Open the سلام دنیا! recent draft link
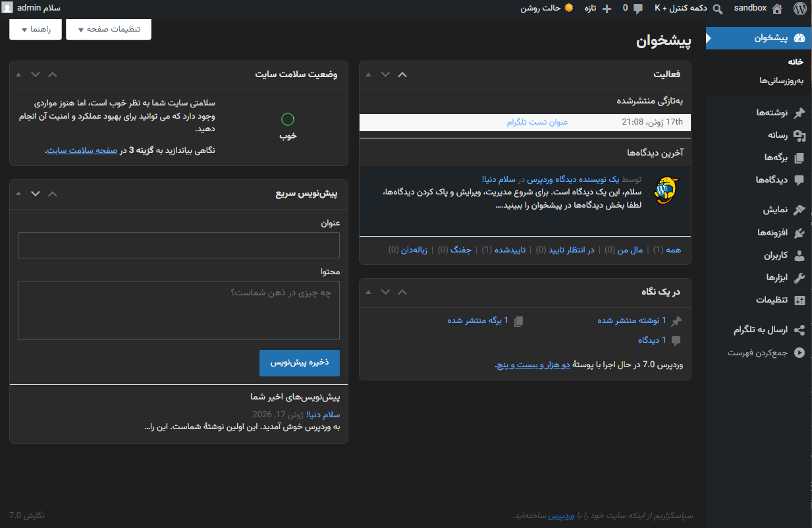Image resolution: width=812 pixels, height=528 pixels. pos(322,415)
